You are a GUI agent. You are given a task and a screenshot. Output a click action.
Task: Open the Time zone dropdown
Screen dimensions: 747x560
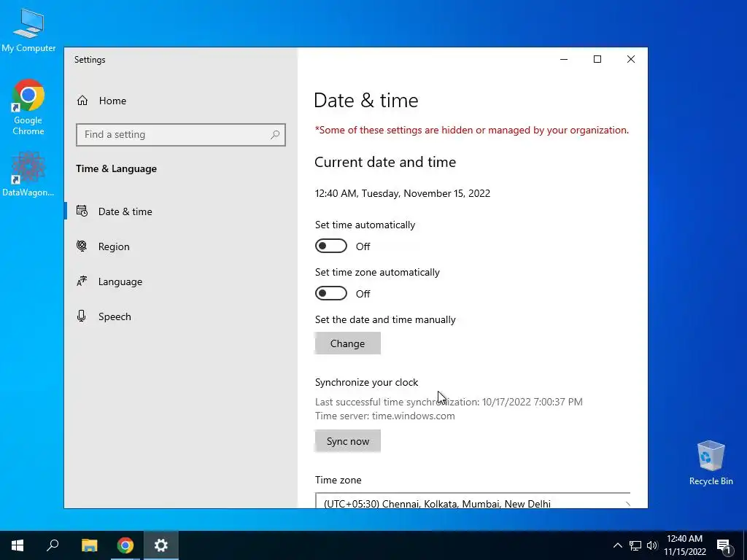click(473, 501)
